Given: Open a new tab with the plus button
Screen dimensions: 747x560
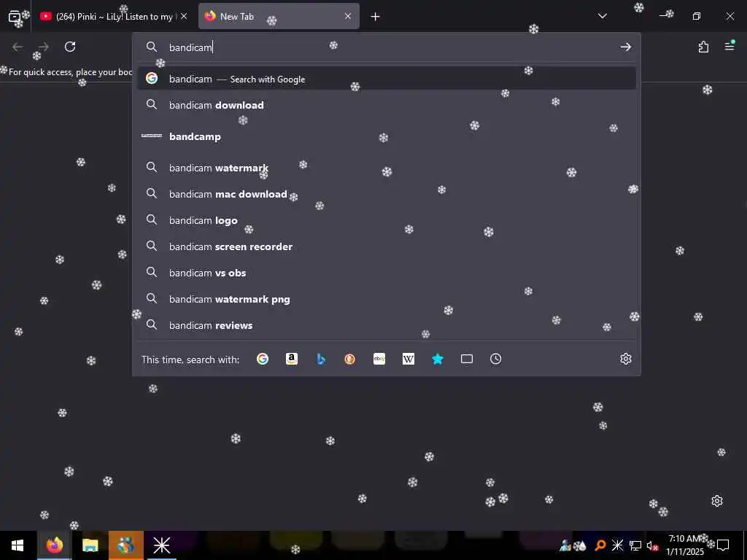Looking at the screenshot, I should 376,17.
